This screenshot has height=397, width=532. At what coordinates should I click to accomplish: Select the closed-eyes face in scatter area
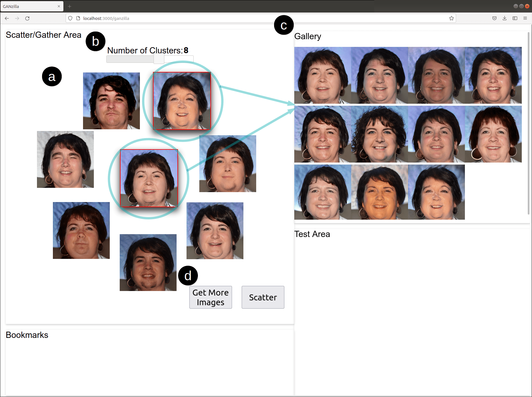click(x=65, y=159)
